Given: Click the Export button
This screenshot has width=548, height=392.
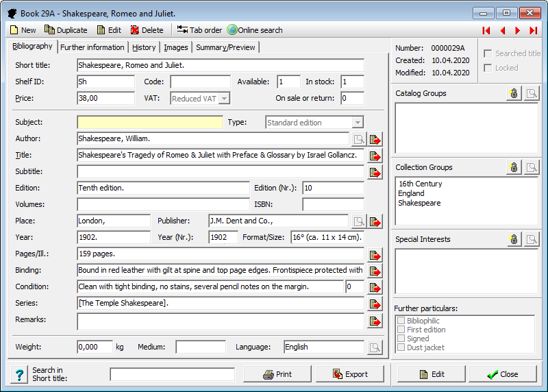Looking at the screenshot, I should pos(350,374).
